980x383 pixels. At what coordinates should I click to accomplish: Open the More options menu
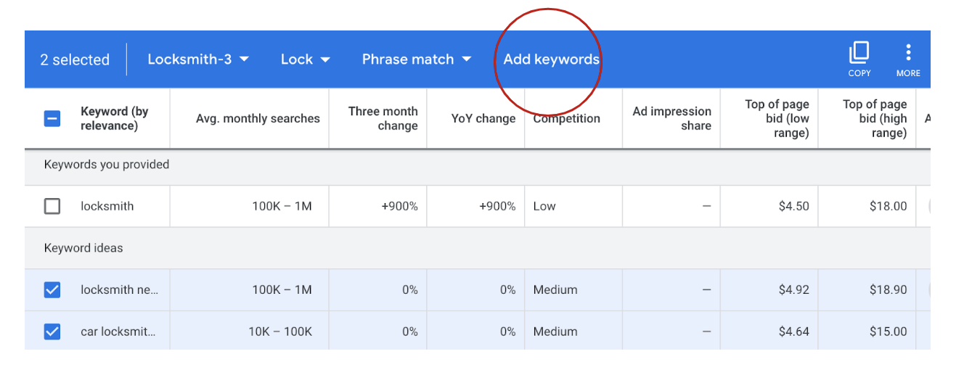click(908, 54)
